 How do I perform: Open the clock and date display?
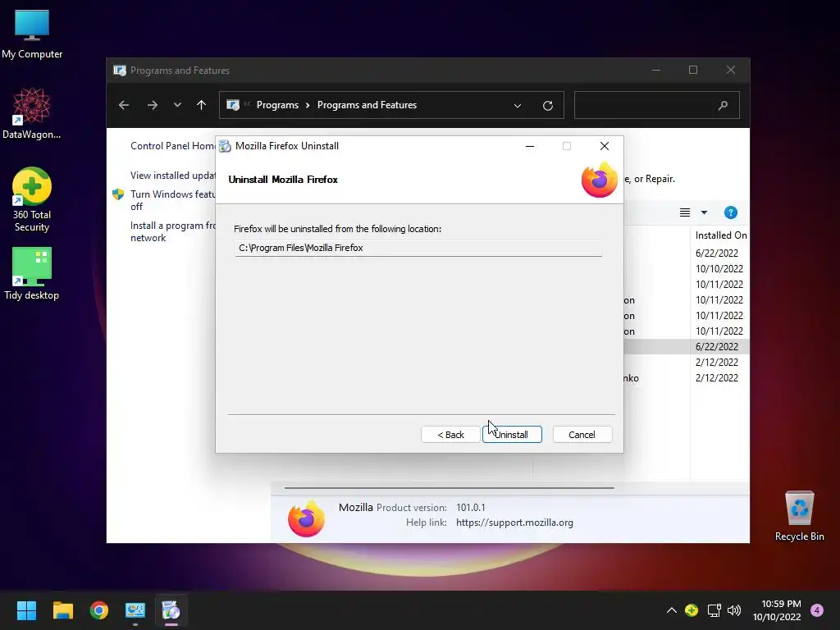coord(777,610)
